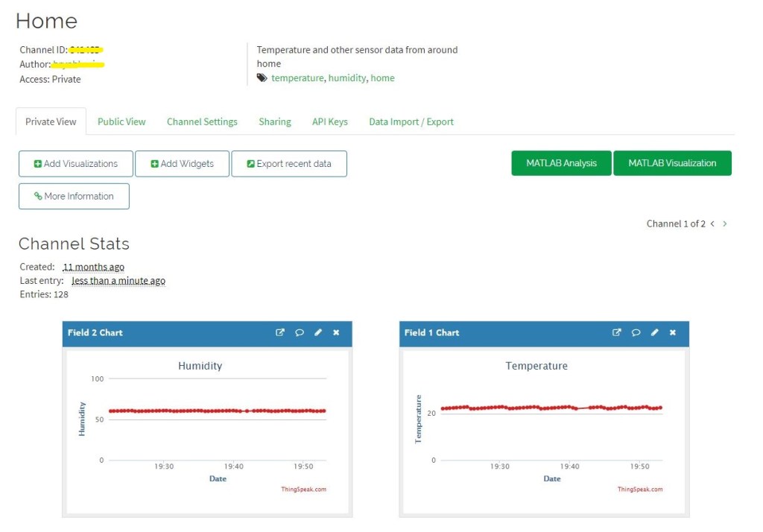The width and height of the screenshot is (763, 532).
Task: Edit Field 1 Chart with pencil icon
Action: [x=655, y=333]
